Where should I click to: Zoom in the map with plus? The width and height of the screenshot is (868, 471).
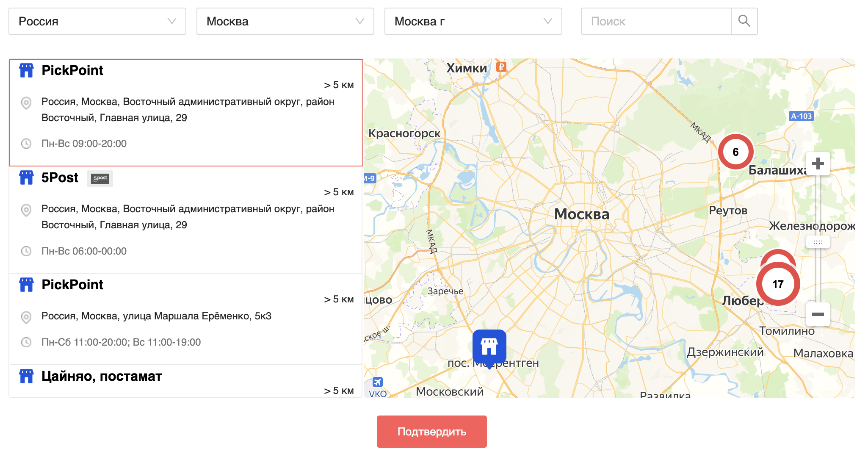pyautogui.click(x=818, y=163)
